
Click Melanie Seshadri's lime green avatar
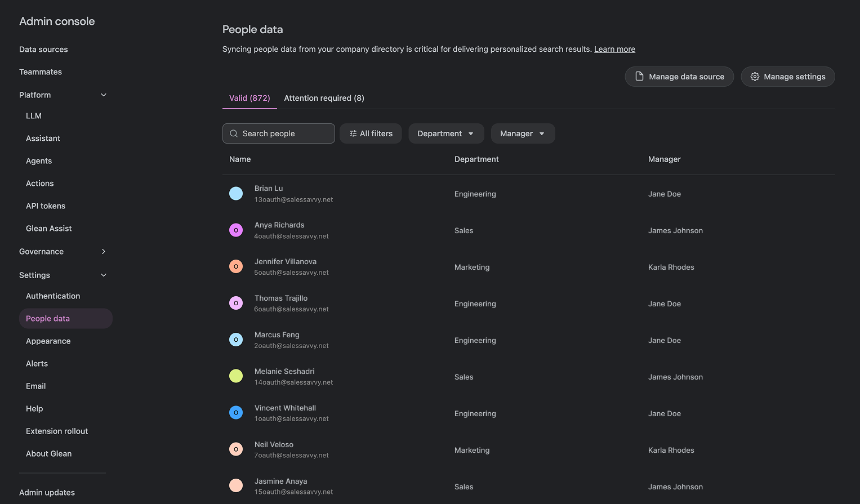coord(236,376)
